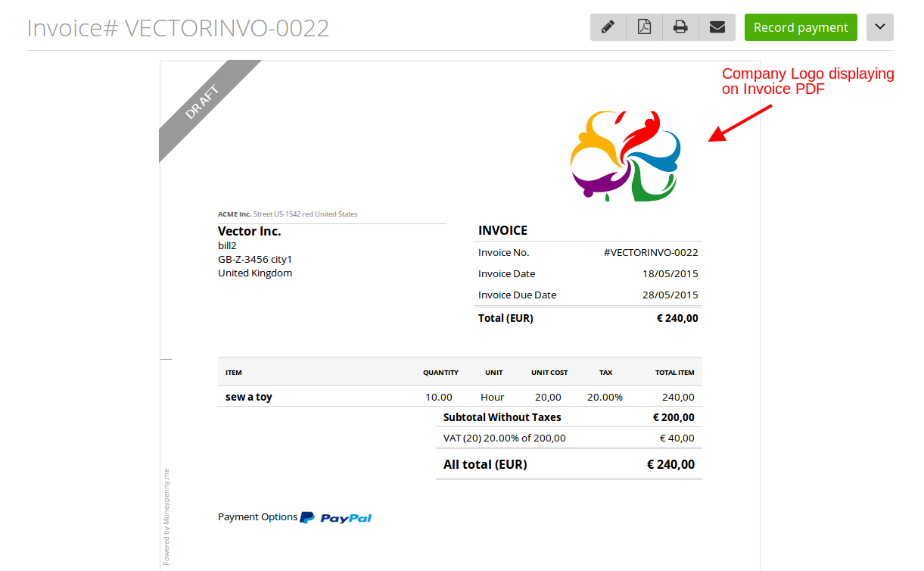Click the invoice title VECTORINVO-0022 heading
The width and height of the screenshot is (924, 571).
(178, 27)
